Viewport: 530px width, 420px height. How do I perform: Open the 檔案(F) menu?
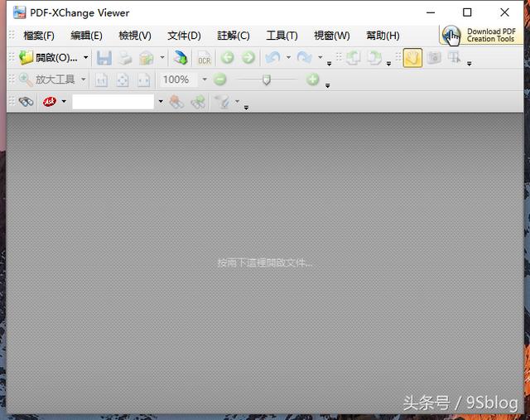pos(39,36)
